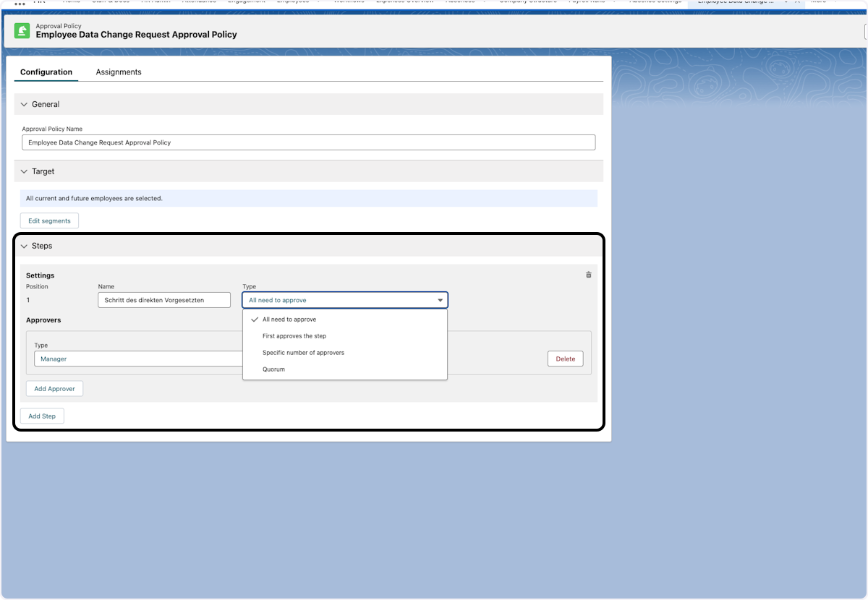Select the 'Quorum' option in the dropdown

(x=273, y=369)
